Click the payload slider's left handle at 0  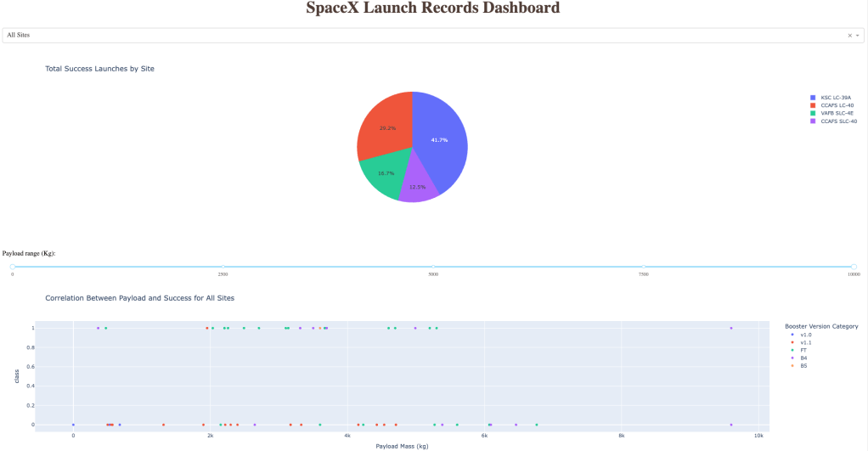pyautogui.click(x=12, y=267)
